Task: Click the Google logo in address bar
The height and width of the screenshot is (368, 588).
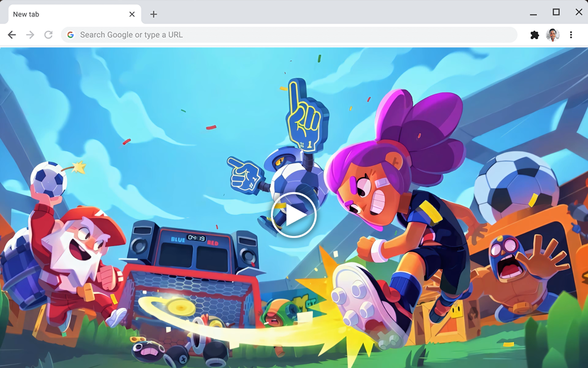Action: click(x=70, y=35)
